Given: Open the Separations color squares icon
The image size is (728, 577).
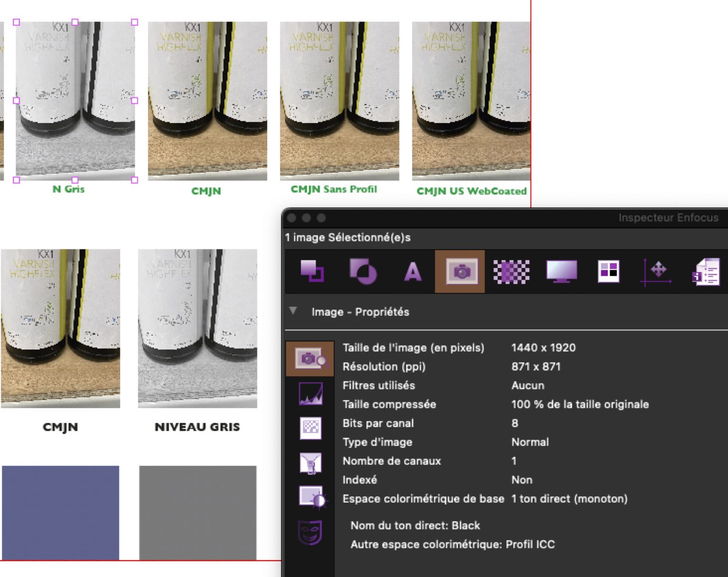Looking at the screenshot, I should tap(609, 272).
